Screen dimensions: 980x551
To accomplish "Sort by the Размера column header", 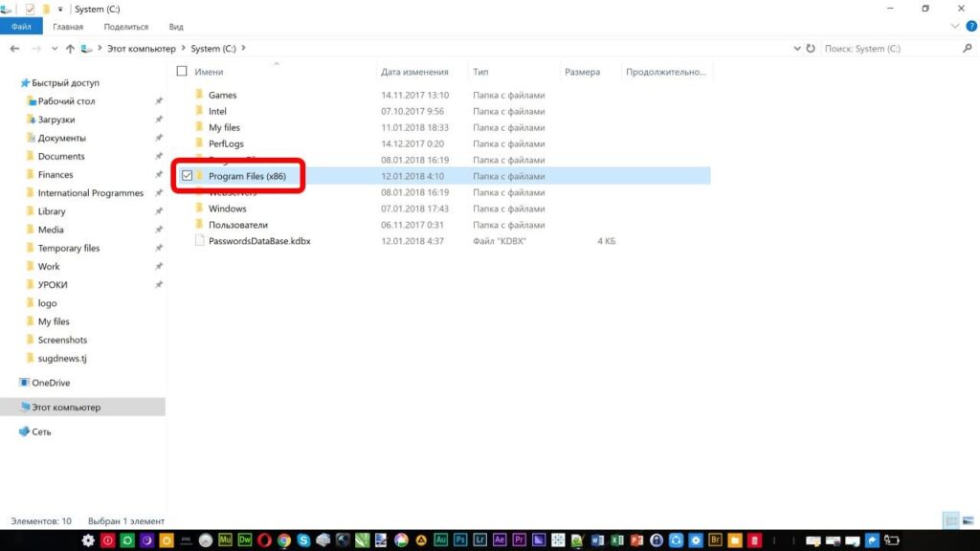I will coord(582,72).
